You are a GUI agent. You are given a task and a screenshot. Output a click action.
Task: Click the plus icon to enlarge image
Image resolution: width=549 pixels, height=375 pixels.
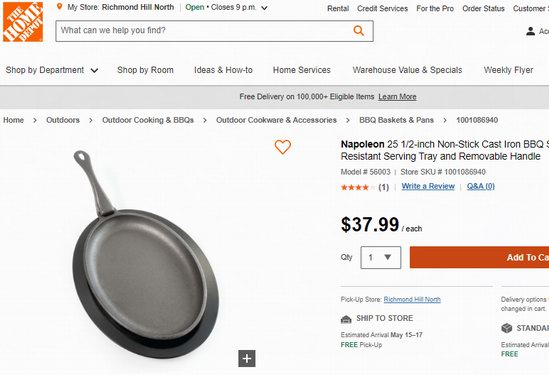[247, 359]
